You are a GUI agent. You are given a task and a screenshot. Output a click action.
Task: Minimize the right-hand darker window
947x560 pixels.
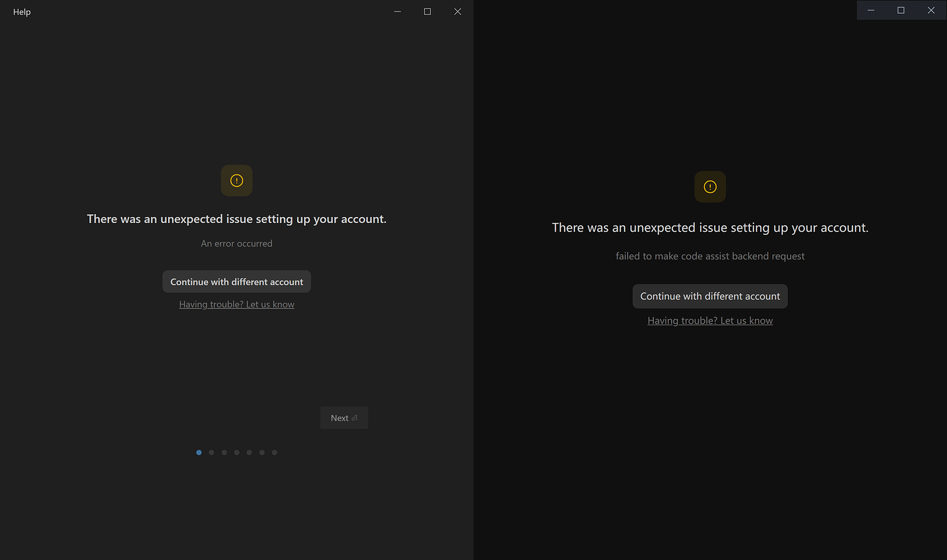(x=871, y=10)
